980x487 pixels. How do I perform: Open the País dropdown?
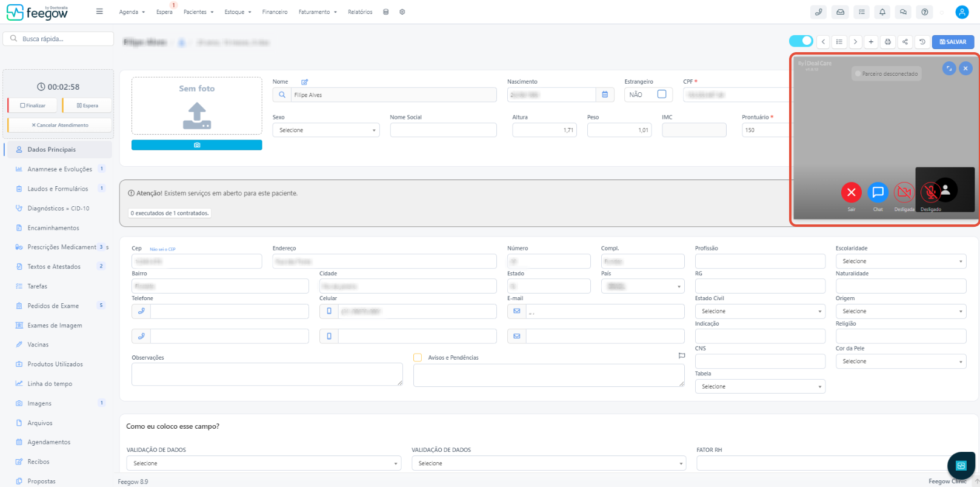click(643, 286)
